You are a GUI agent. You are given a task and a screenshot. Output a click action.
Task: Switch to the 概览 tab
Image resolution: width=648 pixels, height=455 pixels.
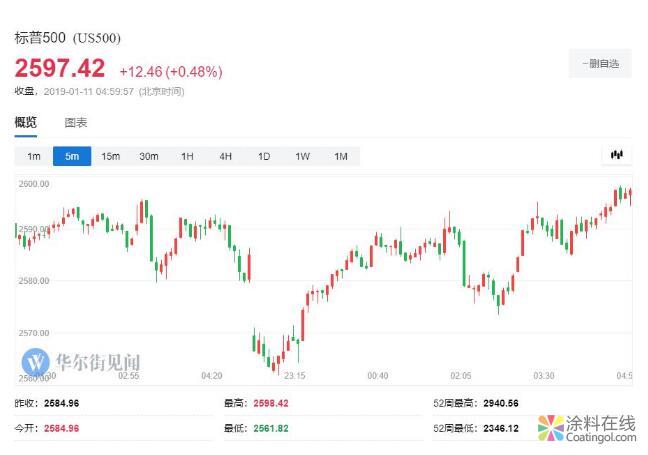(x=25, y=123)
